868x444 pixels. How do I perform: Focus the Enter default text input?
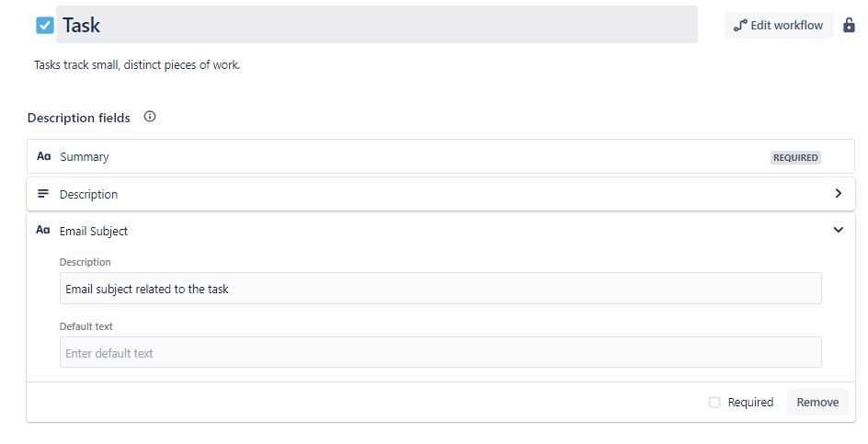(x=440, y=352)
